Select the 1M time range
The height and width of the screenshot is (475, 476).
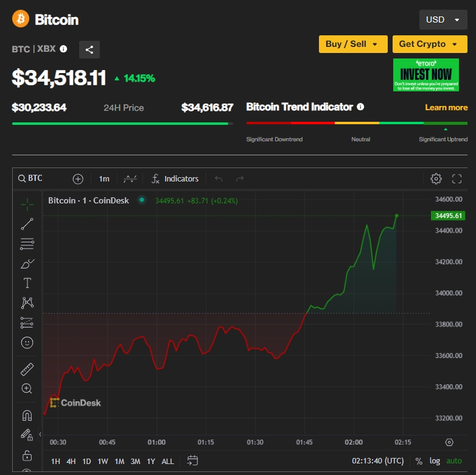pos(119,462)
